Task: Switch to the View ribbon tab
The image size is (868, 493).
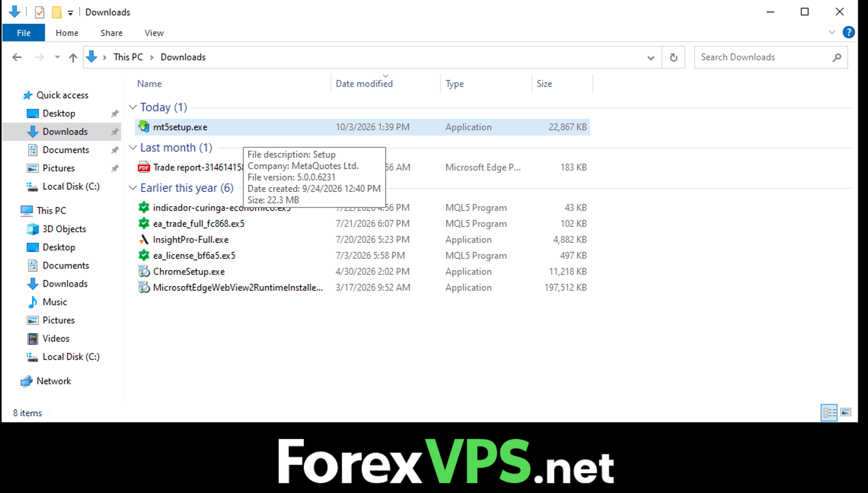Action: point(154,33)
